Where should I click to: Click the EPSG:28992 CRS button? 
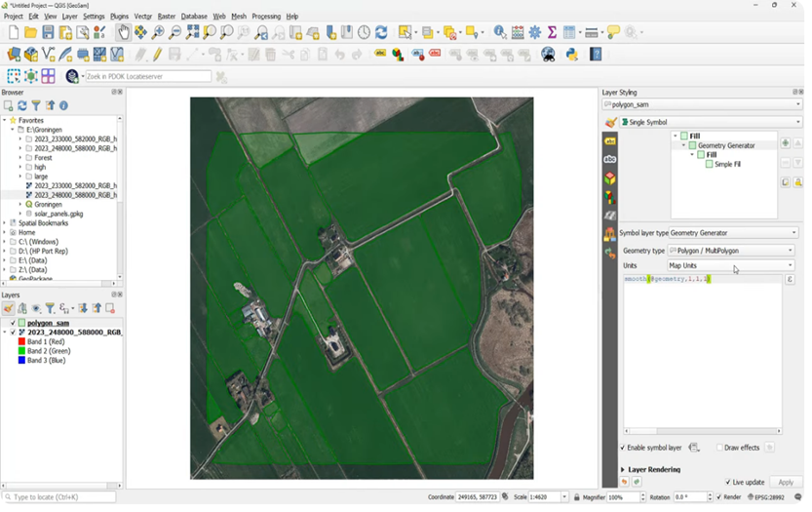(x=766, y=497)
